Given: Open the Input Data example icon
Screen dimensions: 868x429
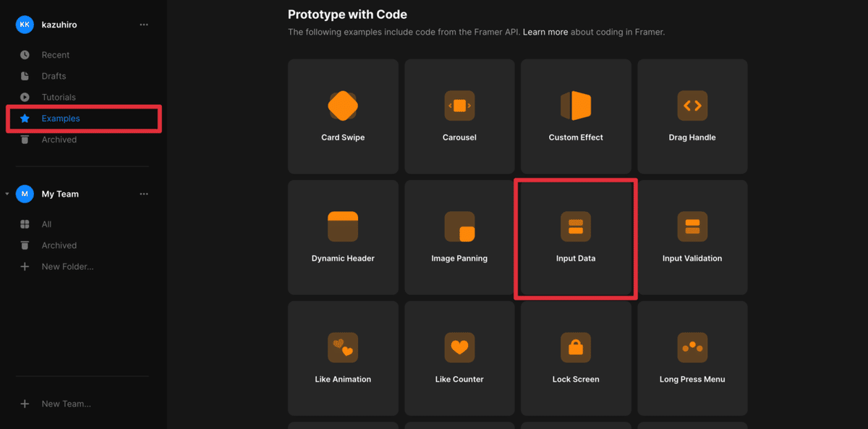Looking at the screenshot, I should [576, 226].
